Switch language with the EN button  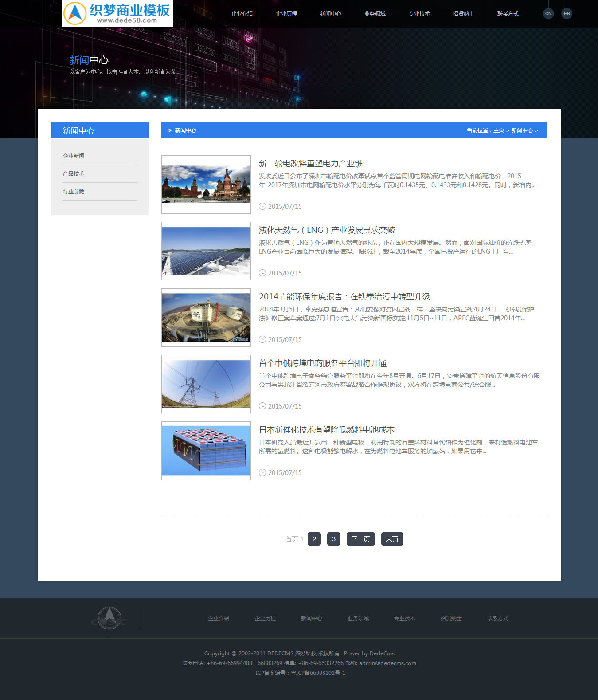(x=567, y=13)
